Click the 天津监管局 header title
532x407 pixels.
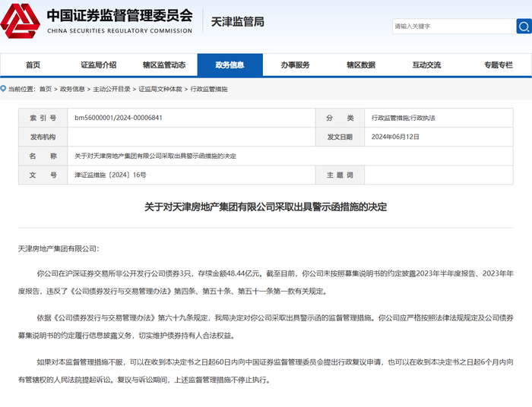237,22
